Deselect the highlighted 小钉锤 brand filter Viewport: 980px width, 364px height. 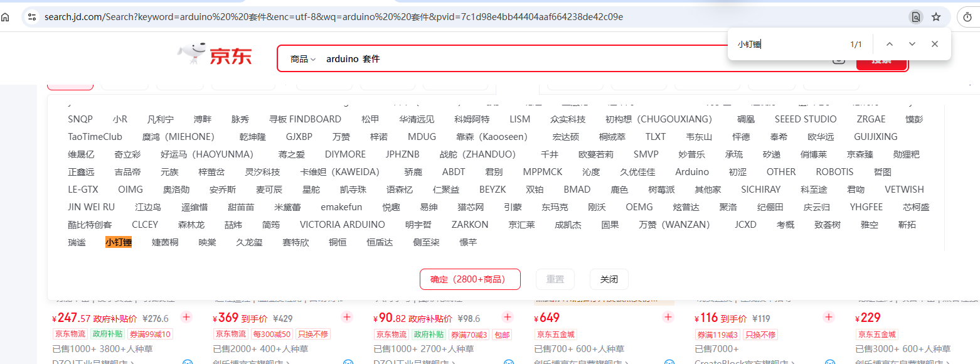tap(119, 242)
